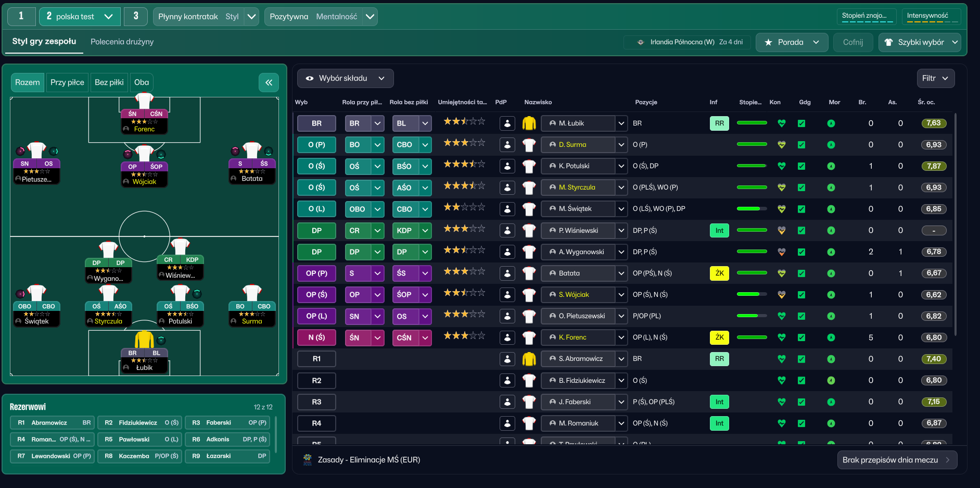Click the player profile icon in M. Łubik row

click(x=507, y=123)
